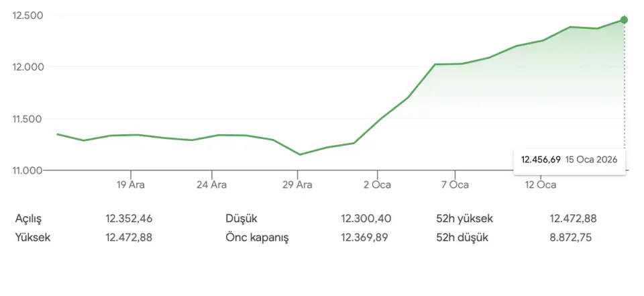Select the 7 Oca date axis label
Image resolution: width=644 pixels, height=296 pixels.
click(x=455, y=185)
